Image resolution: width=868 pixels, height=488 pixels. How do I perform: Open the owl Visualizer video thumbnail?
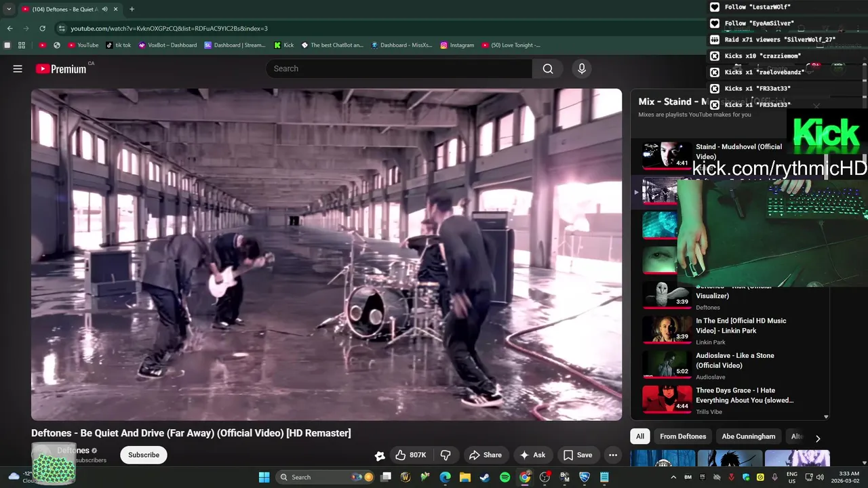tap(667, 295)
